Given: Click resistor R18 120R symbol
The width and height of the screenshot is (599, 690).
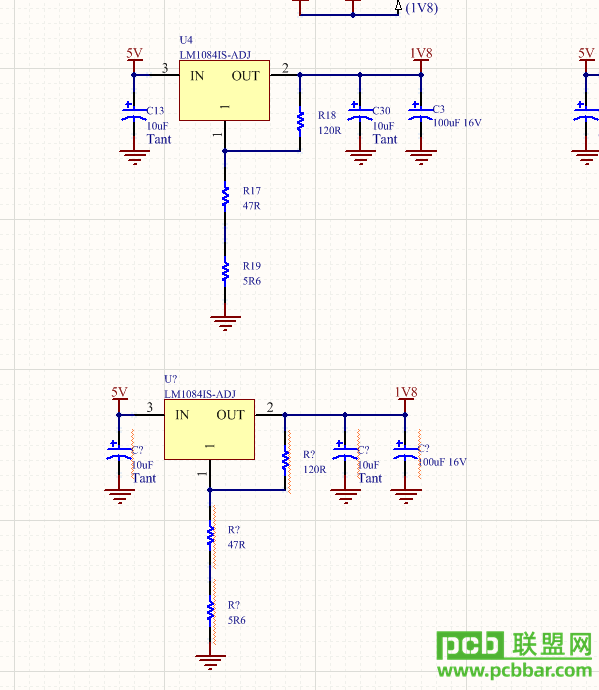Looking at the screenshot, I should point(300,121).
